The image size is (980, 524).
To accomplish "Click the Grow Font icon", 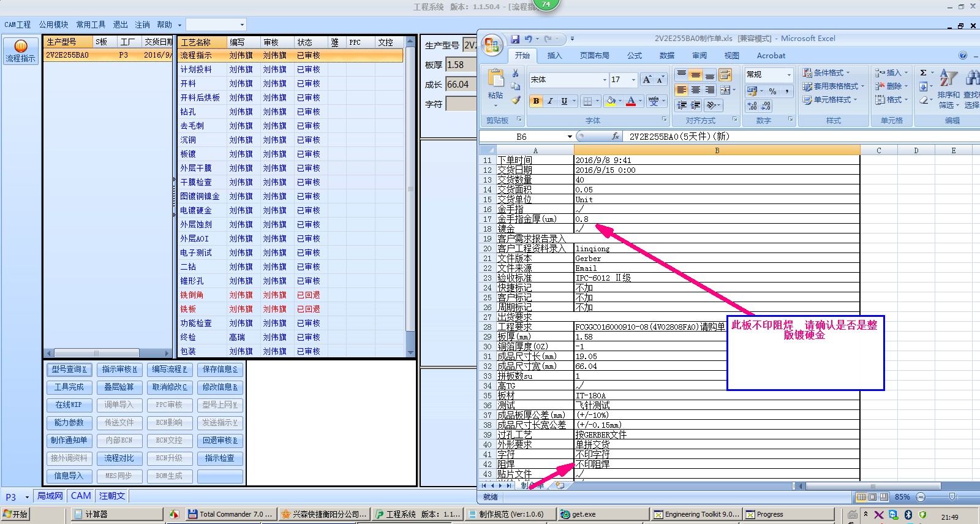I will point(647,80).
